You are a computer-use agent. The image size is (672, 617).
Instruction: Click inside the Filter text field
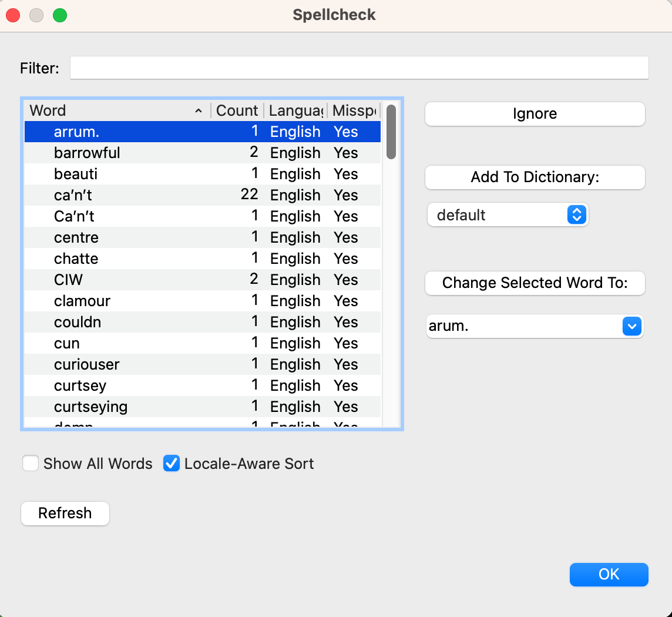click(358, 68)
